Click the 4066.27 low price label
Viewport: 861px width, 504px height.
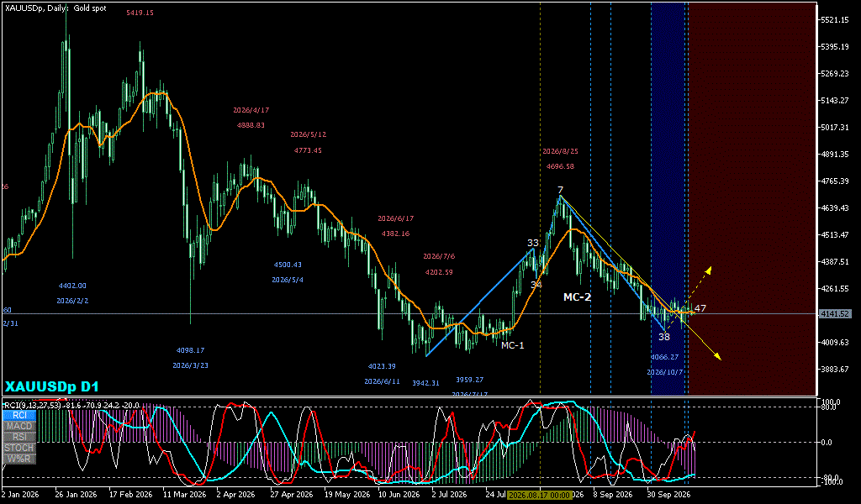pyautogui.click(x=664, y=357)
